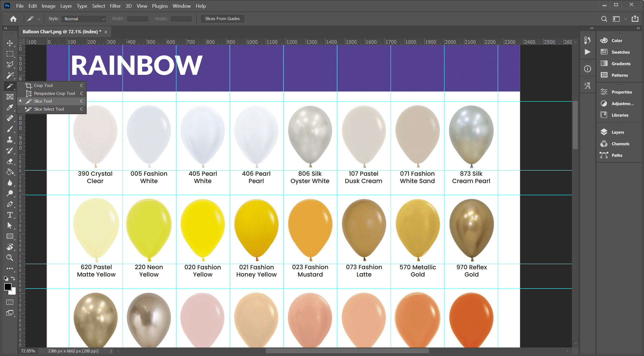Select the Move tool

pyautogui.click(x=10, y=43)
